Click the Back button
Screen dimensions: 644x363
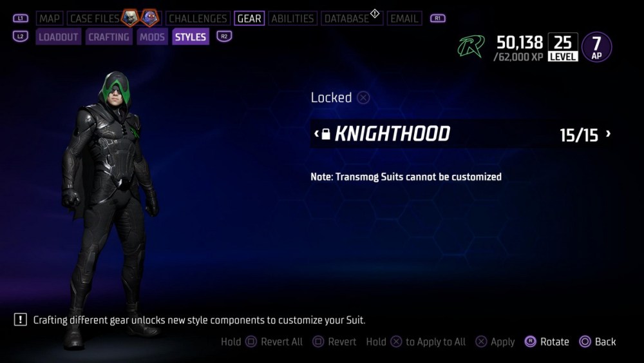[598, 342]
